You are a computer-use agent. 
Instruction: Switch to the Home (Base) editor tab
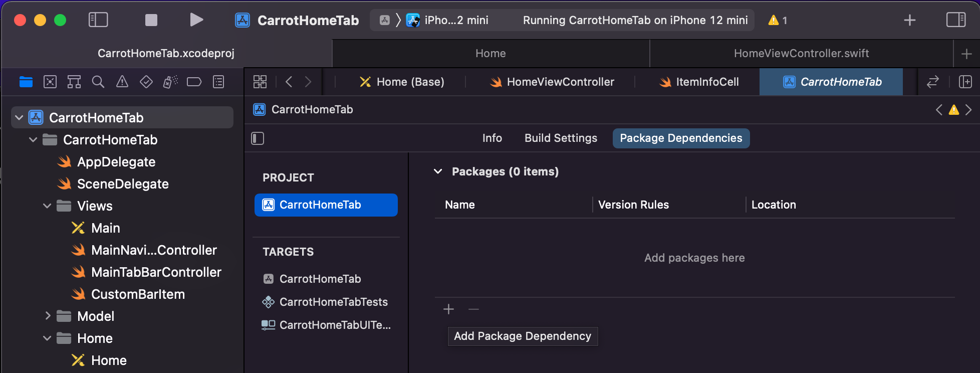(x=402, y=82)
